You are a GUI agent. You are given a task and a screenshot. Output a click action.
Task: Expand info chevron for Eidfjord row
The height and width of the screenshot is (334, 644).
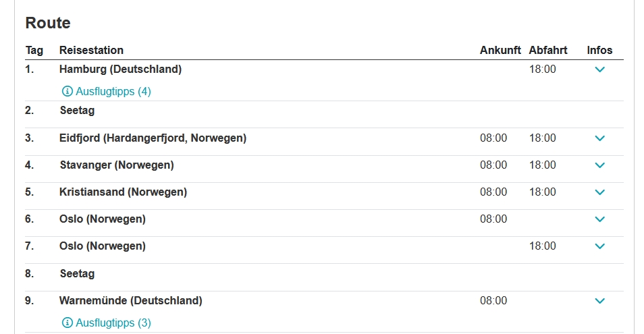[599, 138]
